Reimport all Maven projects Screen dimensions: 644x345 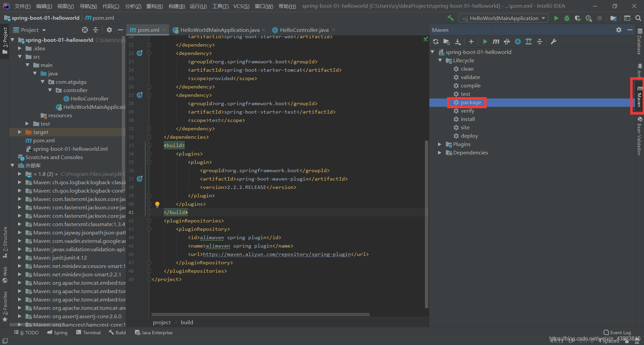click(x=436, y=42)
